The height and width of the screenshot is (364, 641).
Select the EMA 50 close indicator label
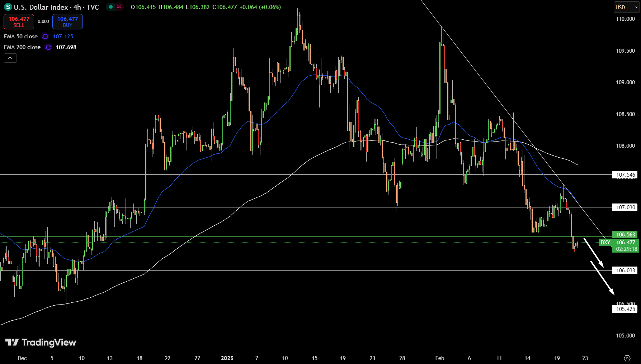click(21, 37)
